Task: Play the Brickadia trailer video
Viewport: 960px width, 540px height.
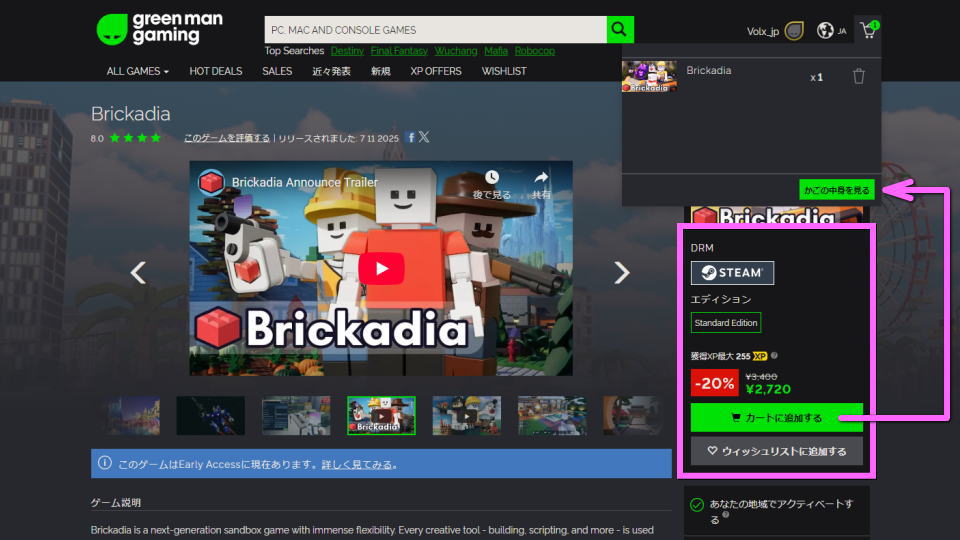Action: coord(381,268)
